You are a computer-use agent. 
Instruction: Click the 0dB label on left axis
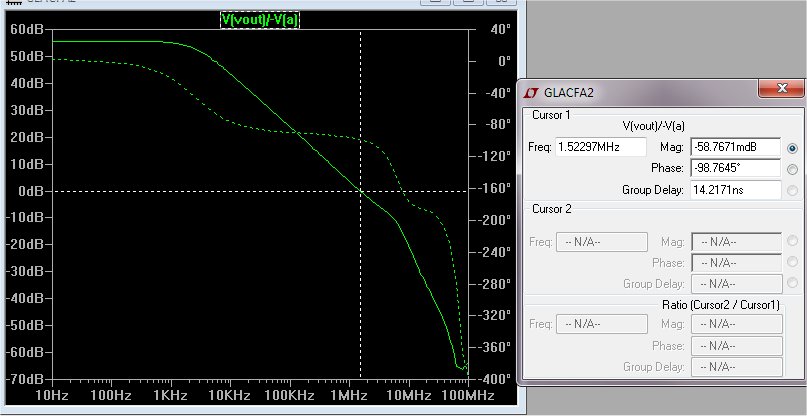click(x=30, y=191)
